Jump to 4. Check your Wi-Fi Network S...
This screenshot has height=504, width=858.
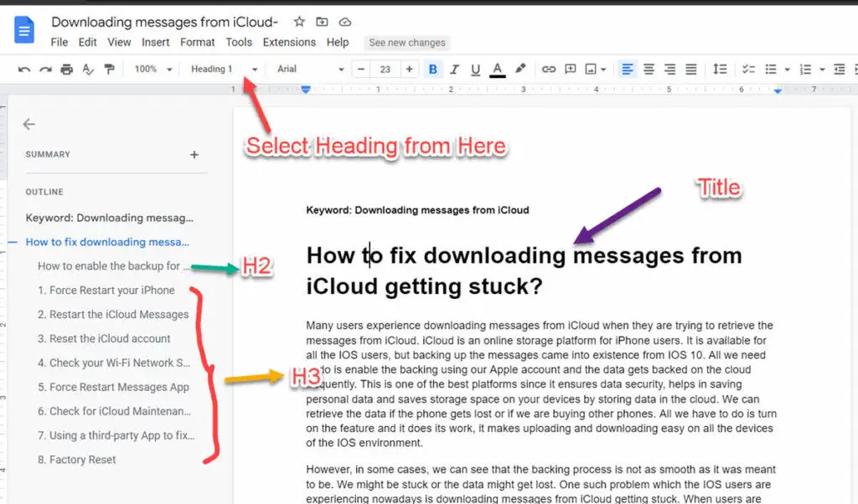point(114,363)
